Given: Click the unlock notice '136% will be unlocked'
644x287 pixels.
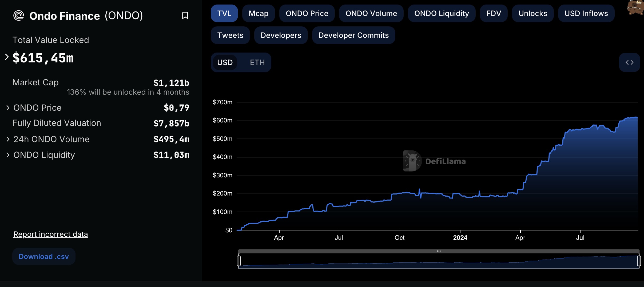Looking at the screenshot, I should point(128,92).
